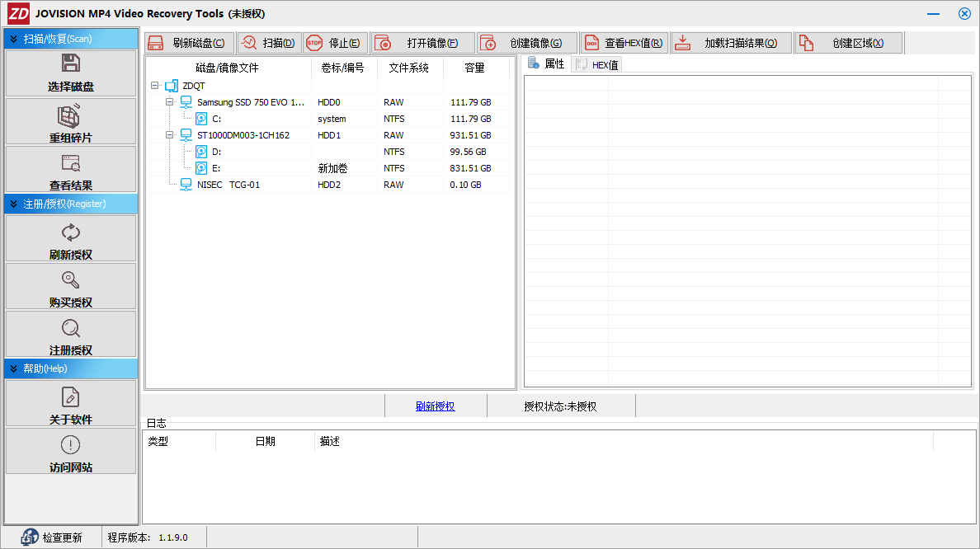Click the Create Image 创建镜像(G) icon
This screenshot has width=980, height=549.
(x=488, y=43)
